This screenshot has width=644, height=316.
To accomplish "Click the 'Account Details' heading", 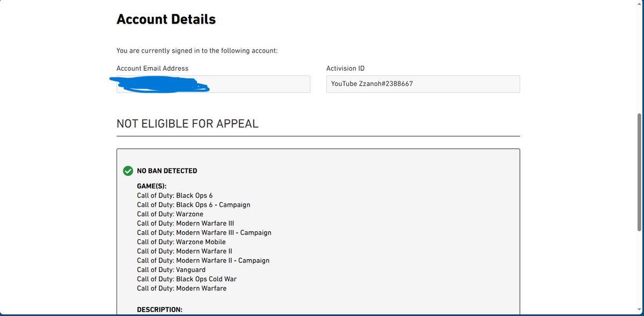I will pos(166,19).
